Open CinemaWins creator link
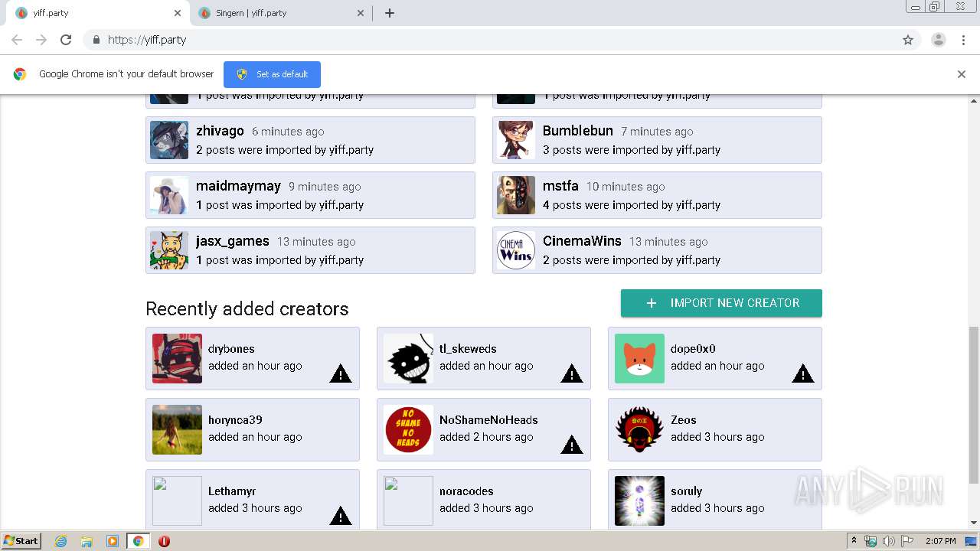Viewport: 980px width, 551px height. coord(582,241)
